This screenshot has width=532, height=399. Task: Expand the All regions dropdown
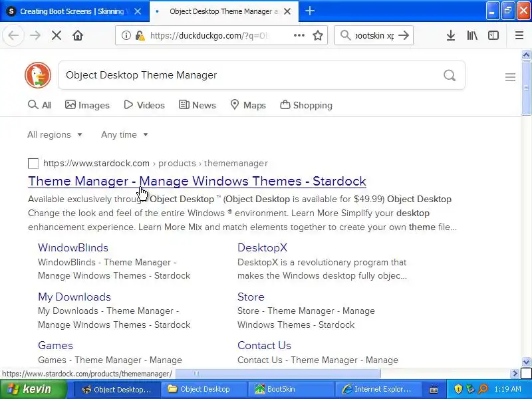click(55, 135)
